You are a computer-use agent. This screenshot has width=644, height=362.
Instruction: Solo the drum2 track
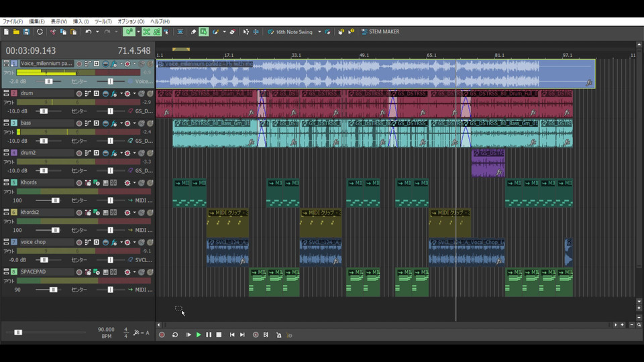150,153
